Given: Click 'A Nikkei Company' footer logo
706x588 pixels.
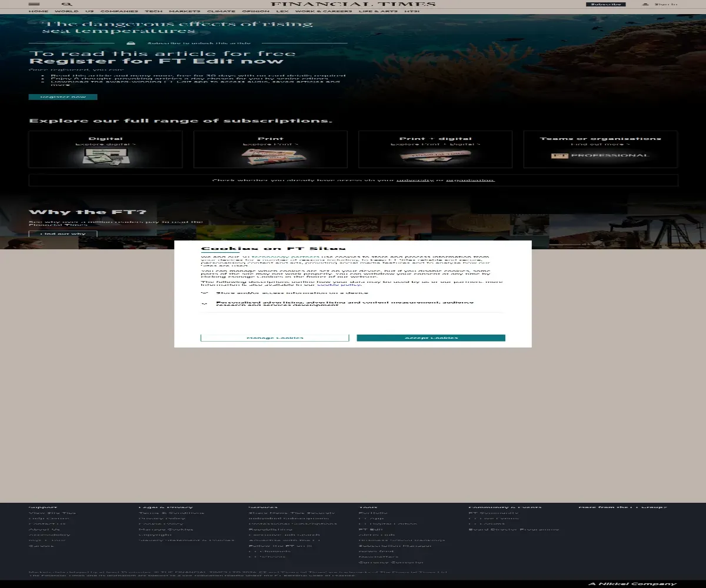Looking at the screenshot, I should point(633,584).
